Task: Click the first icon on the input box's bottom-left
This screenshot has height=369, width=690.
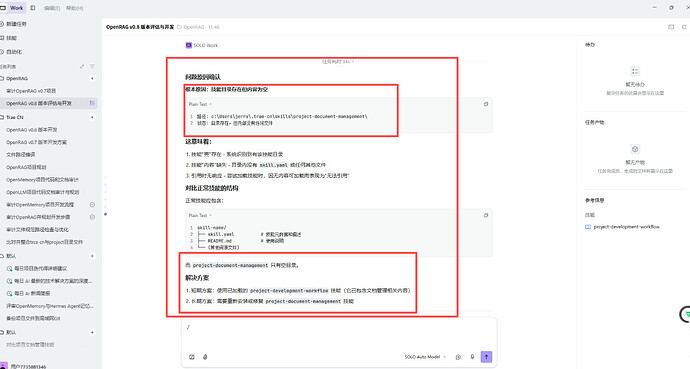Action: pyautogui.click(x=192, y=357)
